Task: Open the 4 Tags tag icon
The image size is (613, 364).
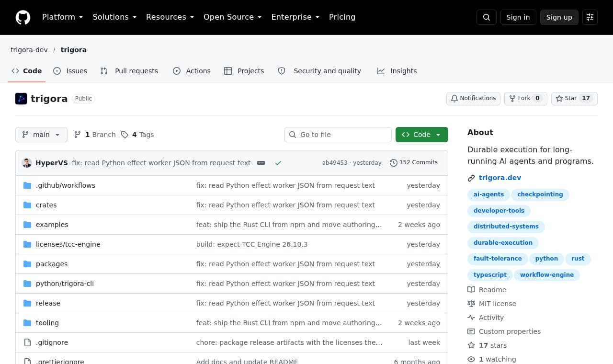Action: 125,135
